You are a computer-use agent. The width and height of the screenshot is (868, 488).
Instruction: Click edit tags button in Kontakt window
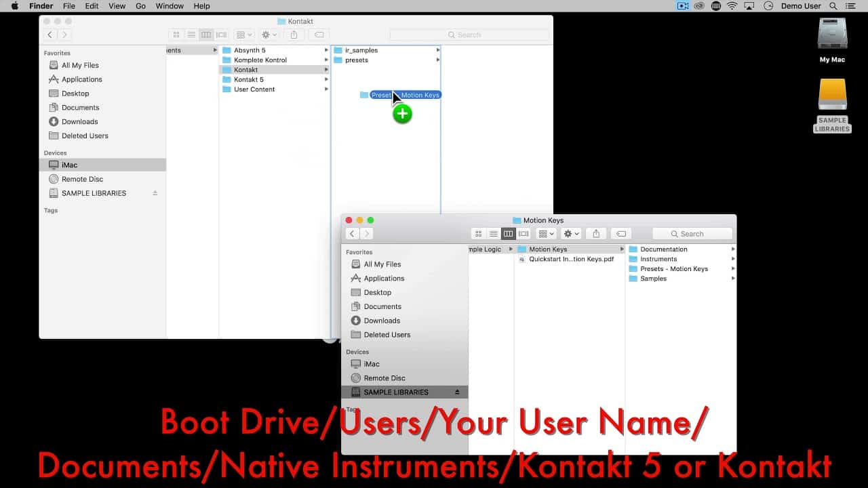(x=319, y=35)
